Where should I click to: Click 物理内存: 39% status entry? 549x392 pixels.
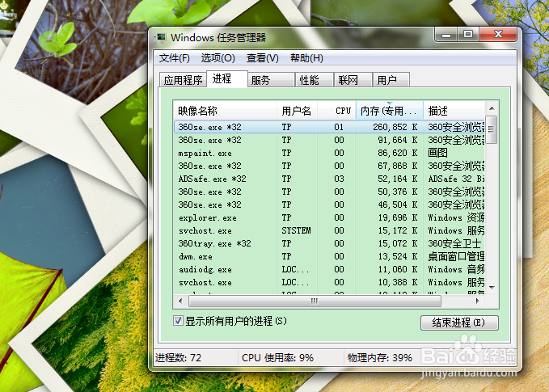[x=379, y=358]
